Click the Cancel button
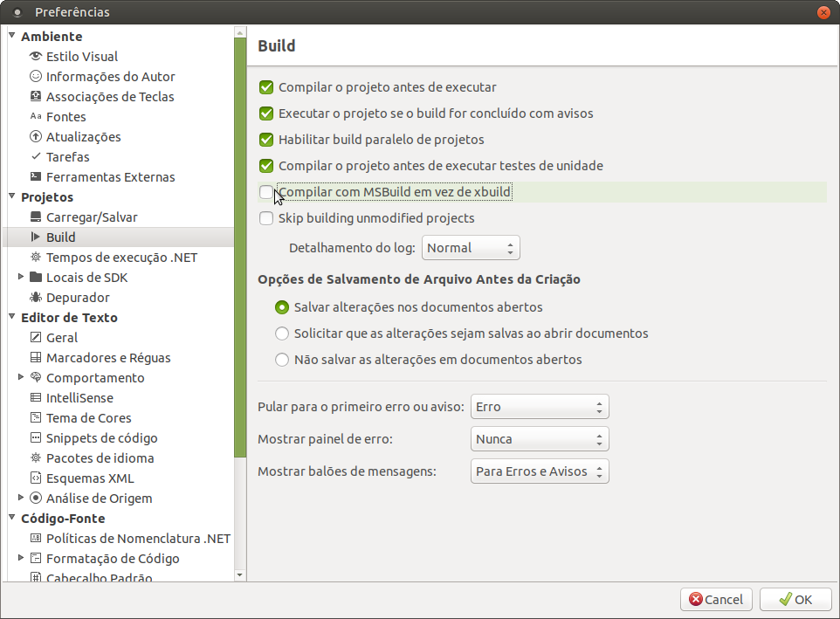Viewport: 840px width, 619px height. [x=716, y=599]
